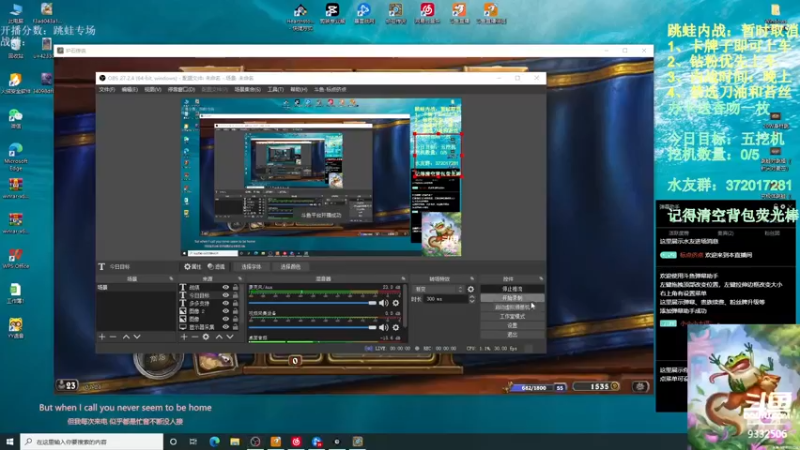Undock the 转场特效 panel via its header icon
The width and height of the screenshot is (800, 450).
click(472, 279)
